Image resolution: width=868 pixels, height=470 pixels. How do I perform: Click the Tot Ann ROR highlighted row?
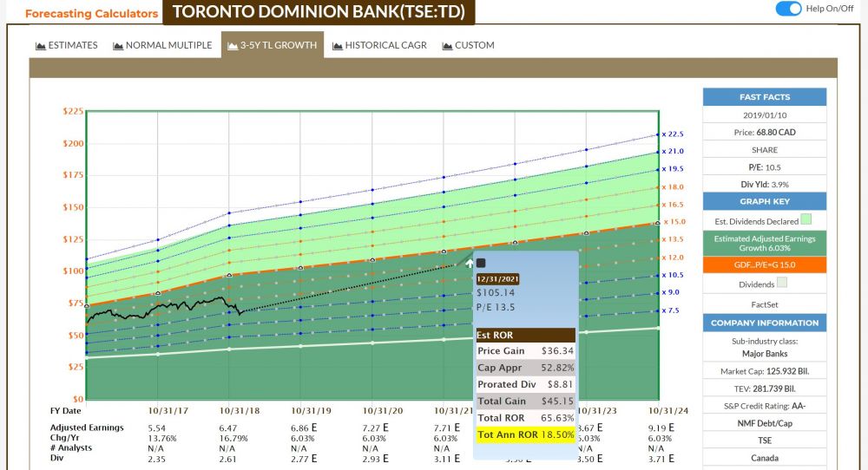[525, 433]
